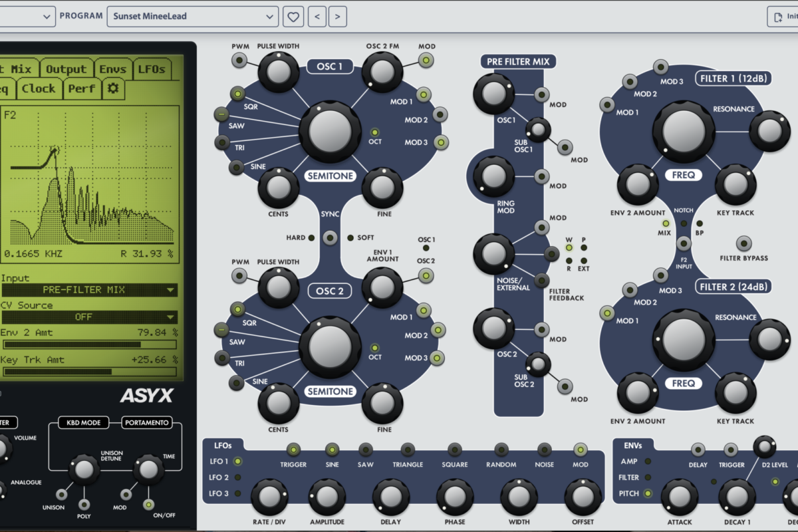798x532 pixels.
Task: Select OSC 2 SINE waveform button
Action: tap(236, 382)
